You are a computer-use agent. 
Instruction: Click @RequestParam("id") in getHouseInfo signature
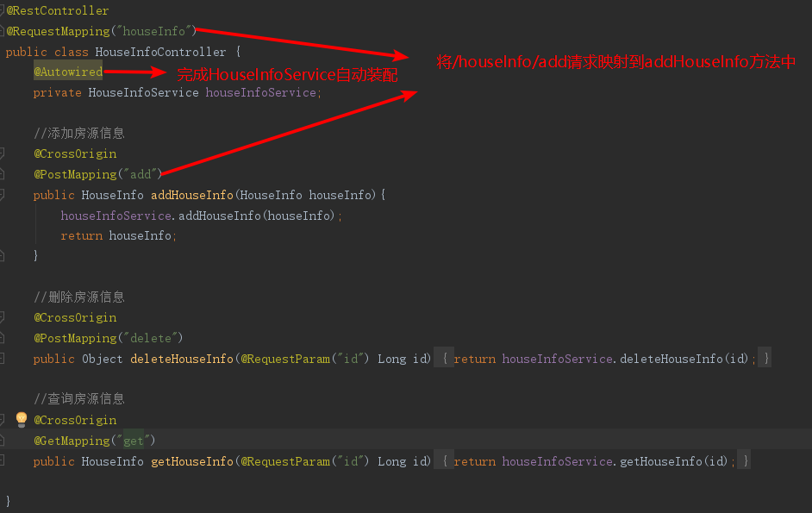point(305,461)
